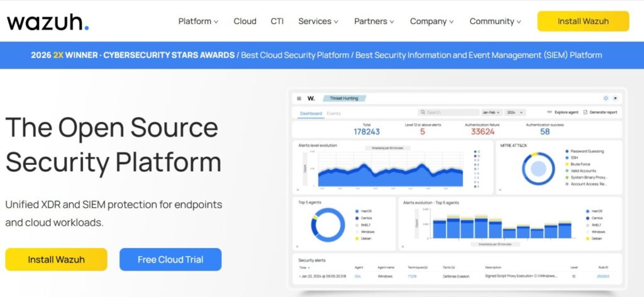Image resolution: width=644 pixels, height=297 pixels.
Task: Click the Valid Accounts legend entry
Action: pos(580,171)
